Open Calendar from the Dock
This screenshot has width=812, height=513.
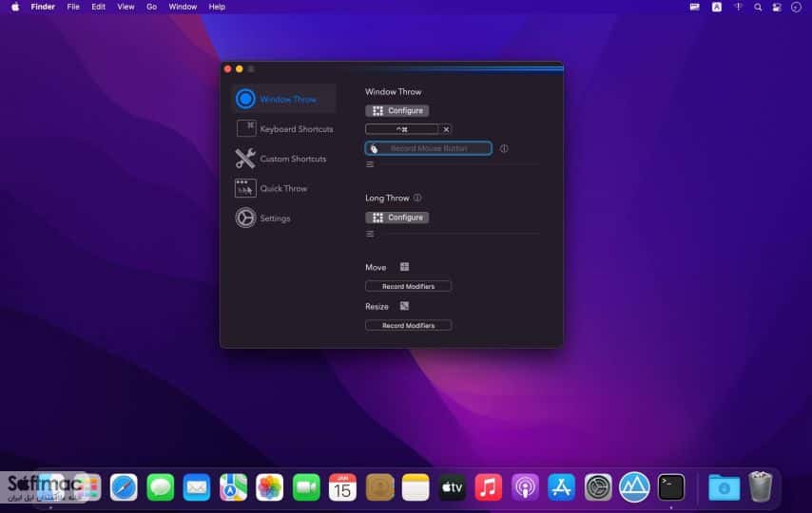pyautogui.click(x=343, y=487)
